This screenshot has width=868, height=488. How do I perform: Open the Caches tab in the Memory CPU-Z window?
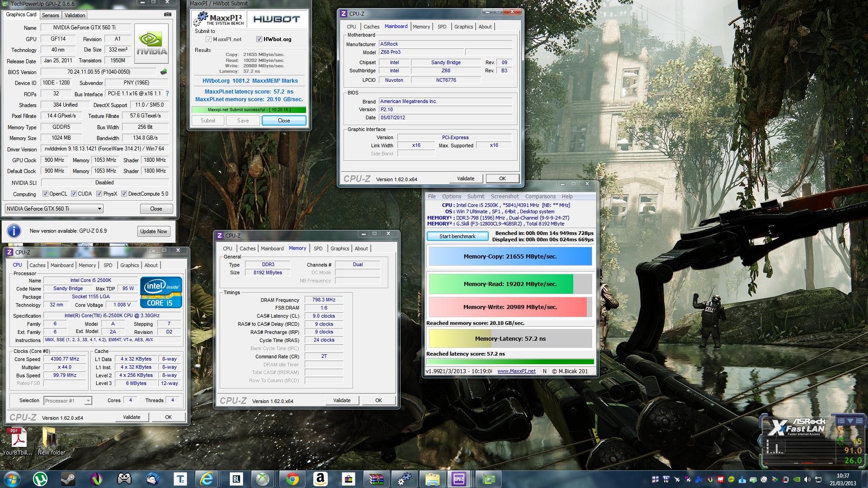(x=247, y=249)
